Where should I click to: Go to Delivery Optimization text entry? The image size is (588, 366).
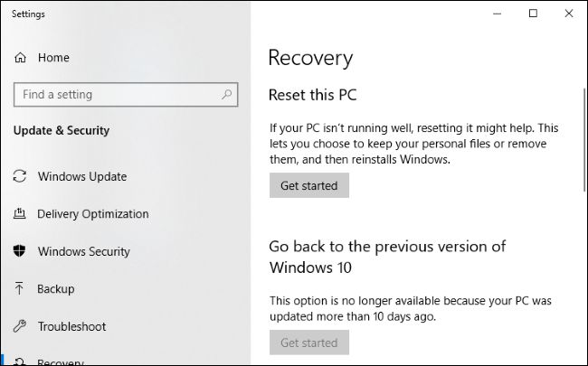tap(93, 214)
